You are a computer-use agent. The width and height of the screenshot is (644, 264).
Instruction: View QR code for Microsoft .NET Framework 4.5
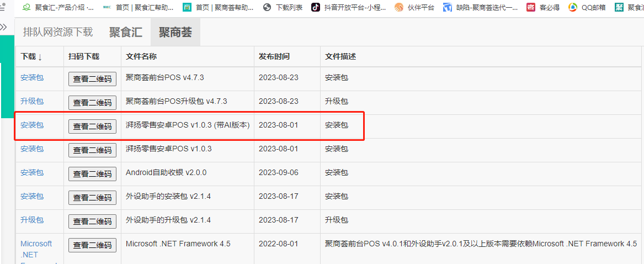[92, 245]
